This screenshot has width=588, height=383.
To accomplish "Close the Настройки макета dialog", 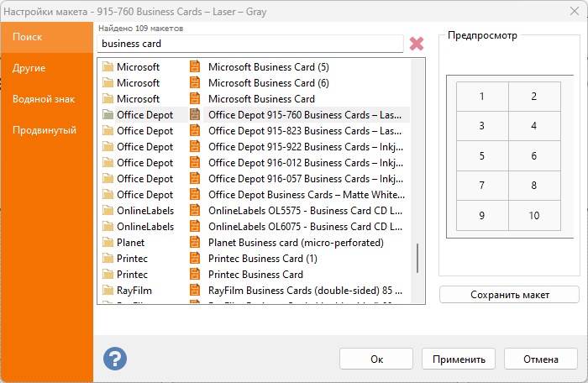I will click(x=574, y=11).
